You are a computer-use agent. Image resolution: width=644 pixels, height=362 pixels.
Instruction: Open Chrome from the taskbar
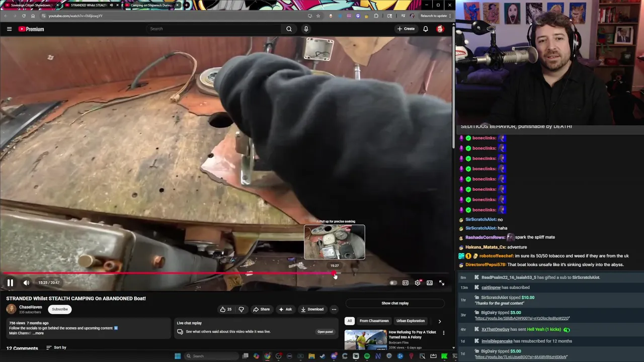coord(267,356)
